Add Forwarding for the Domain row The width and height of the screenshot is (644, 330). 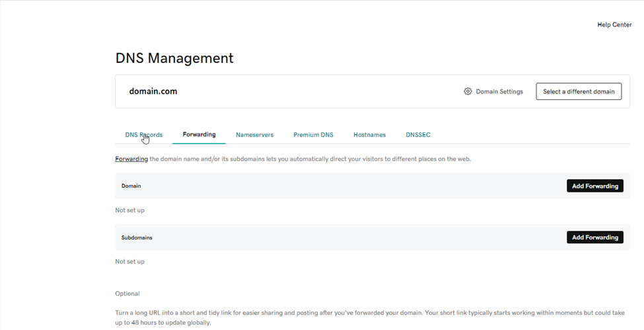(594, 186)
